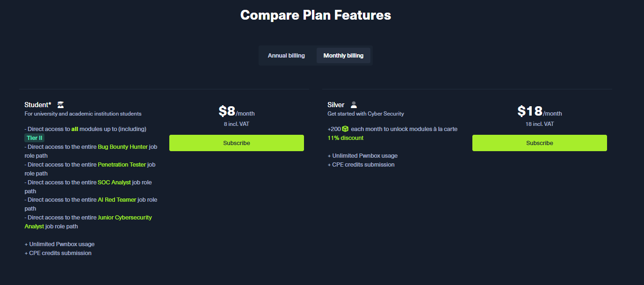Click the Silver plan person icon
Image resolution: width=644 pixels, height=285 pixels.
[354, 105]
